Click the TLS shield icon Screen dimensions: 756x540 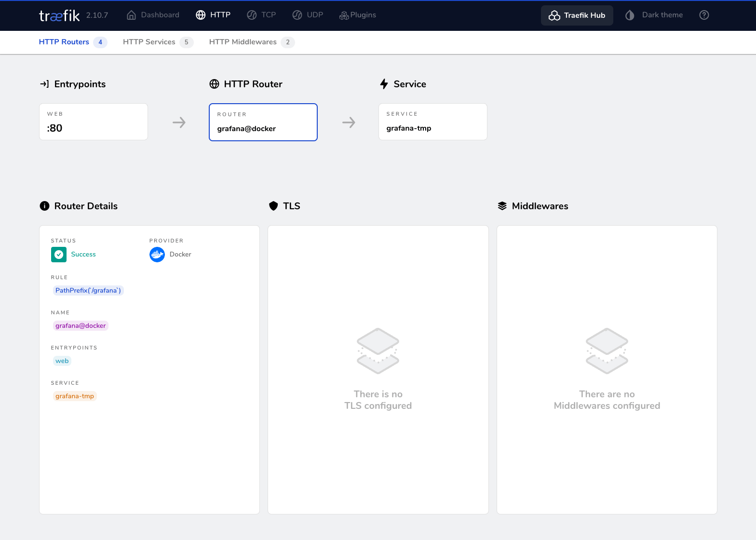(x=273, y=206)
